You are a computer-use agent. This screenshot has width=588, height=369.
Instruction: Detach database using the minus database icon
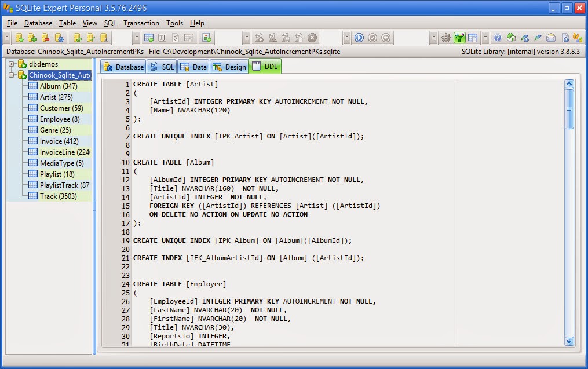[45, 37]
